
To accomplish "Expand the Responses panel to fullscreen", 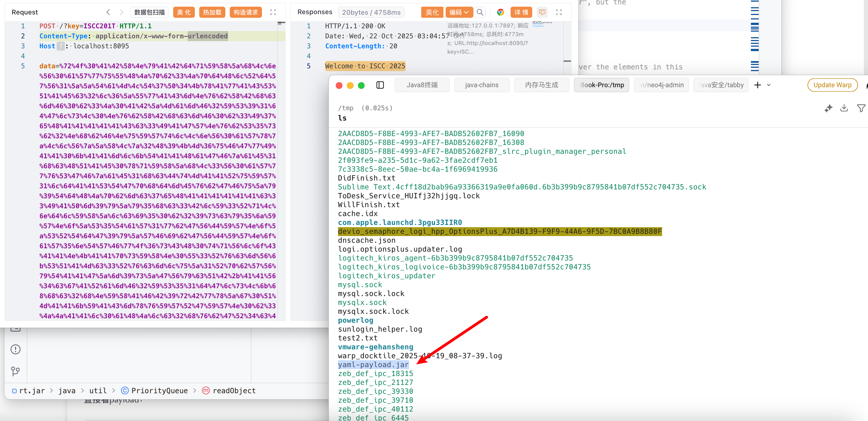I will tap(559, 12).
